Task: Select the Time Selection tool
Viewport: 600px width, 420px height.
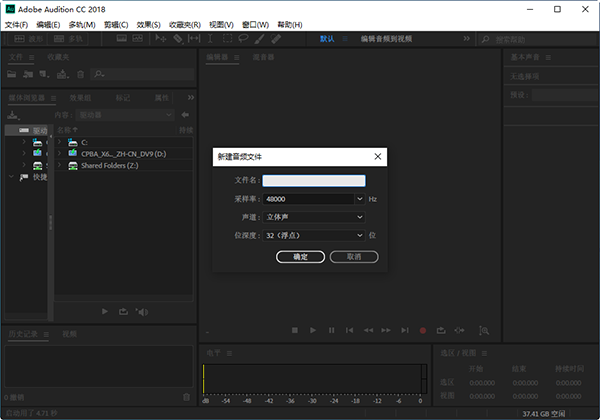Action: pos(210,39)
